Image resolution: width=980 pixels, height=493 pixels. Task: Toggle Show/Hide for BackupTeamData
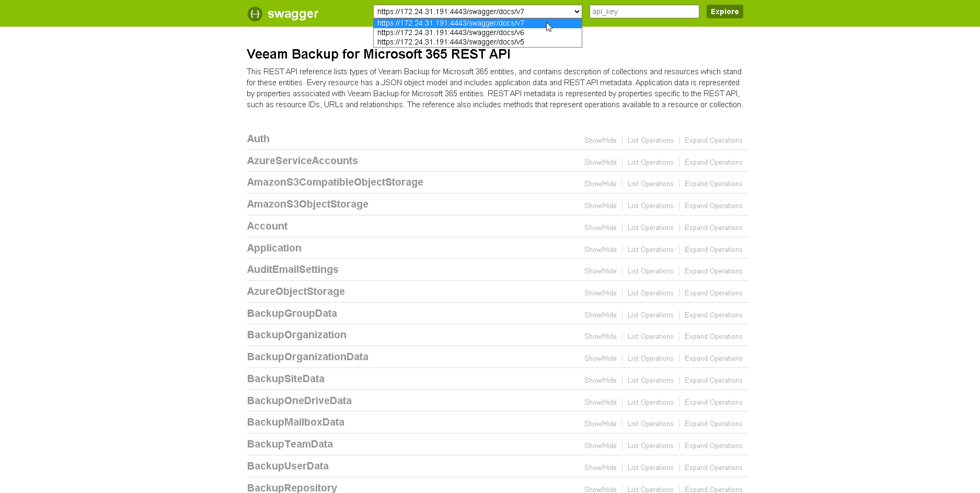(600, 446)
